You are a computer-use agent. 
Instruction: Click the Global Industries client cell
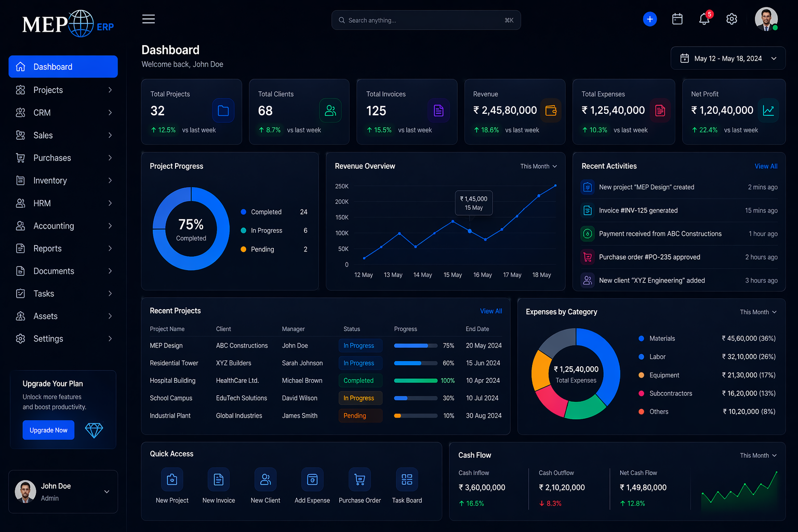[239, 416]
